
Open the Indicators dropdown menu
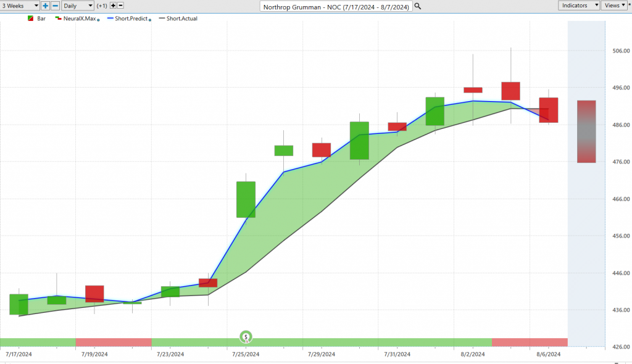tap(579, 5)
